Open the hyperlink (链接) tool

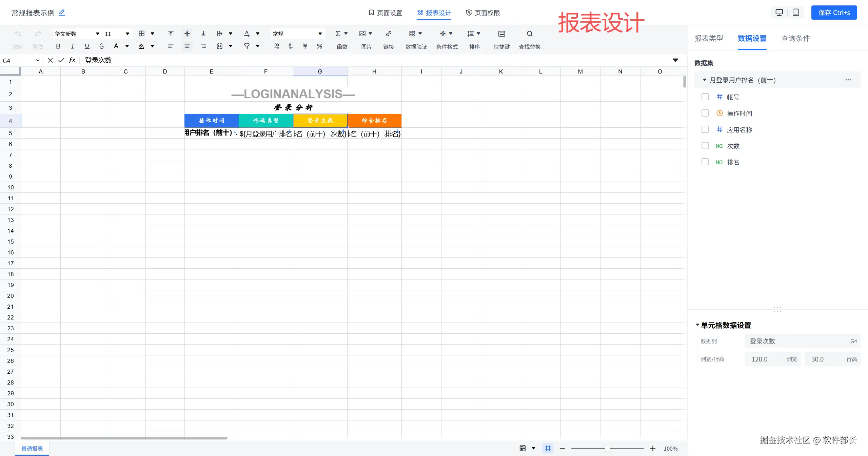tap(389, 34)
